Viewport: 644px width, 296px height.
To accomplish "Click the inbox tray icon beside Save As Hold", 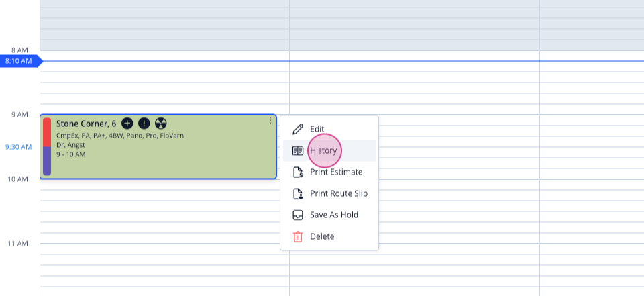I will tap(297, 215).
